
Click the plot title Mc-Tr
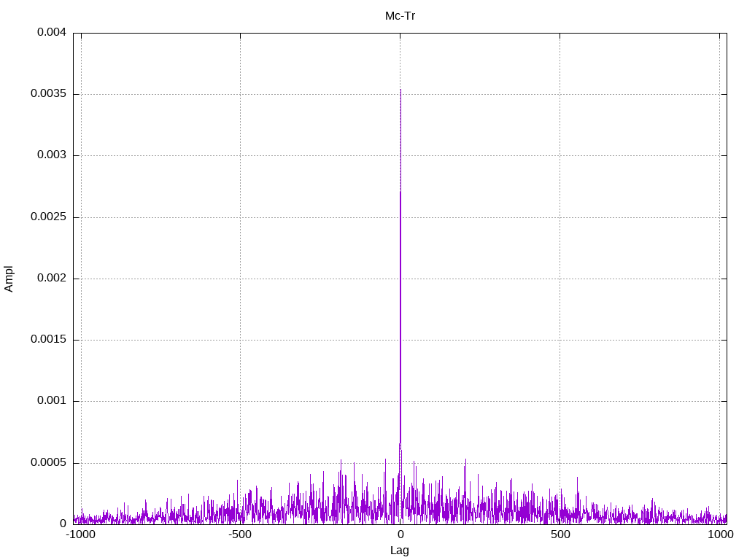click(400, 15)
